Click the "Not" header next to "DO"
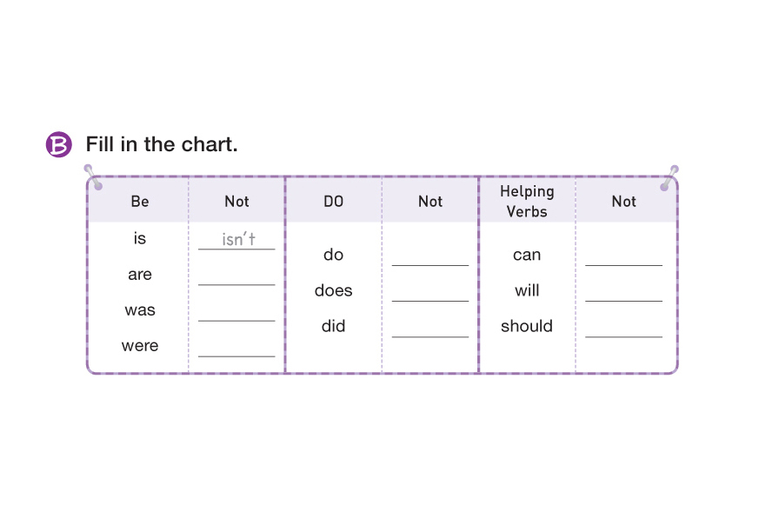Viewport: 759px width, 532px height. click(x=430, y=202)
